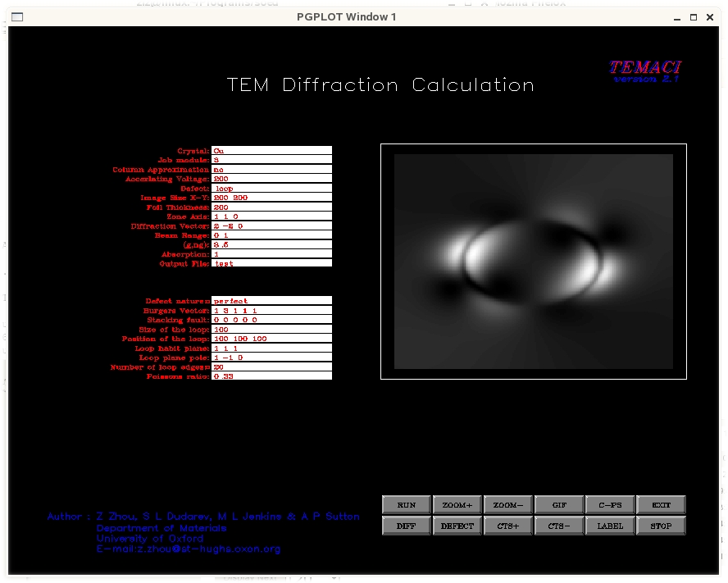Edit the Foil Thickness field

(x=271, y=207)
